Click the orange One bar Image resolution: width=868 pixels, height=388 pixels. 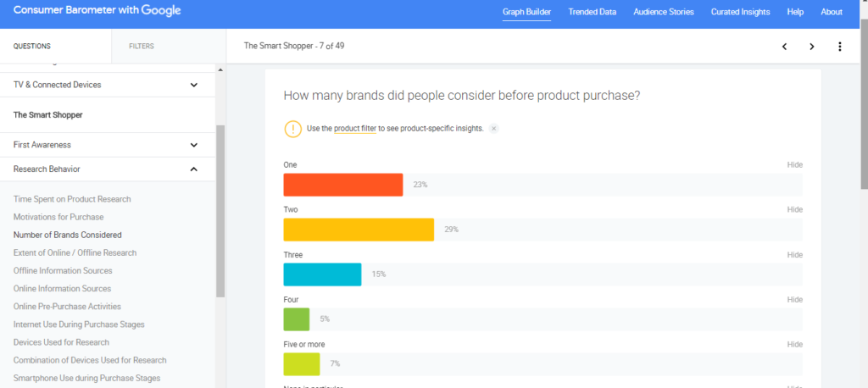[343, 185]
